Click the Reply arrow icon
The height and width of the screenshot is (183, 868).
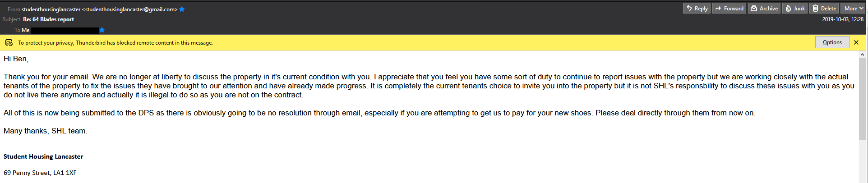[689, 9]
